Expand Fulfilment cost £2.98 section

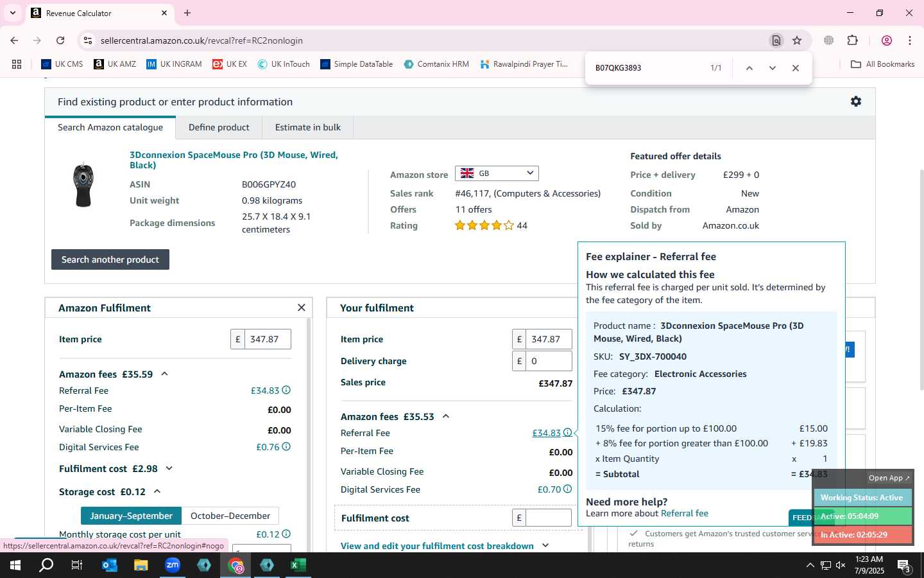tap(169, 469)
